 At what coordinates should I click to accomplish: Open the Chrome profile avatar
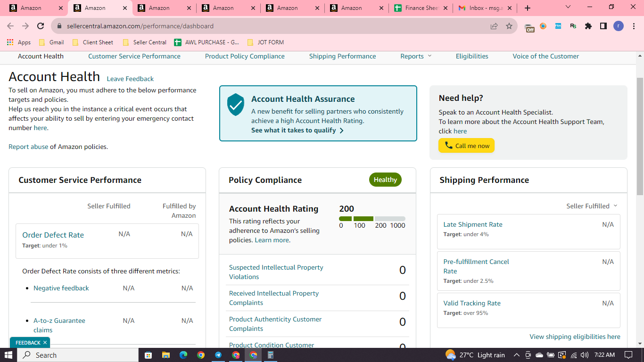coord(619,26)
